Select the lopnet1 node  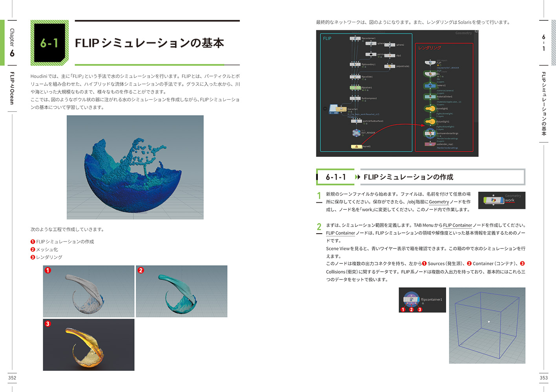tap(356, 147)
